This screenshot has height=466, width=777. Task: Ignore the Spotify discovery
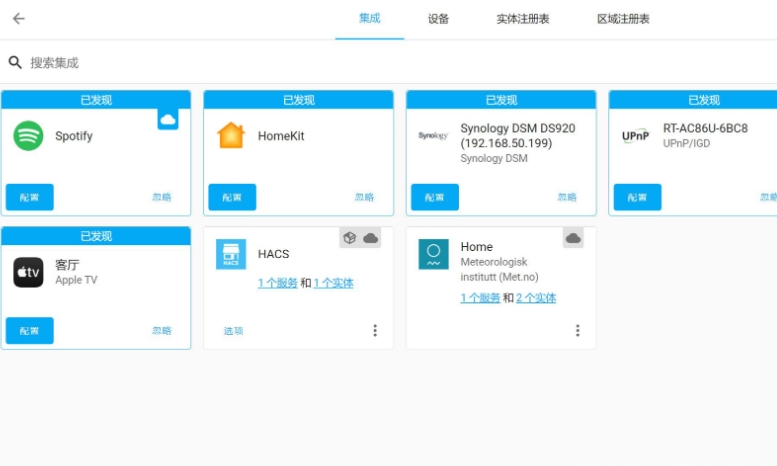coord(162,197)
